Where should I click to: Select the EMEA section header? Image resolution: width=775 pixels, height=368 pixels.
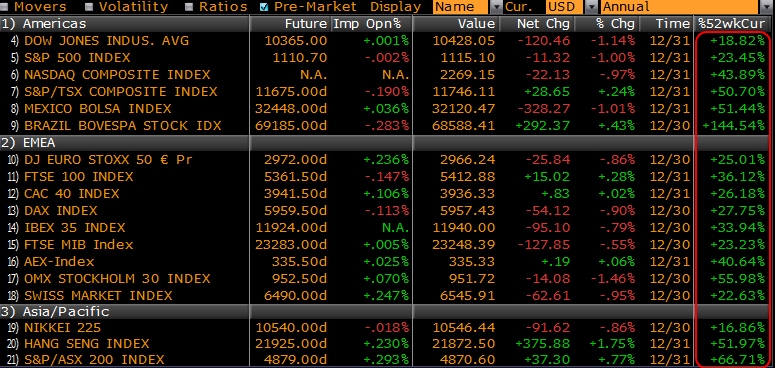pos(125,143)
